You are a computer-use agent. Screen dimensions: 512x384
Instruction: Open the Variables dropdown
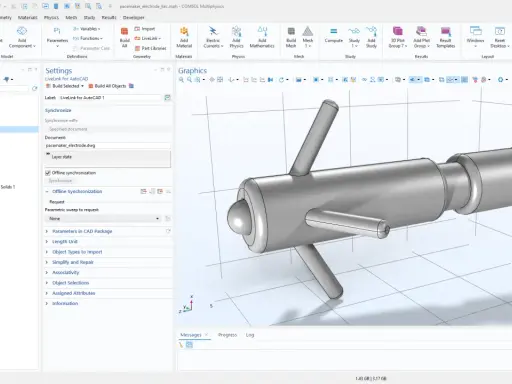click(86, 29)
